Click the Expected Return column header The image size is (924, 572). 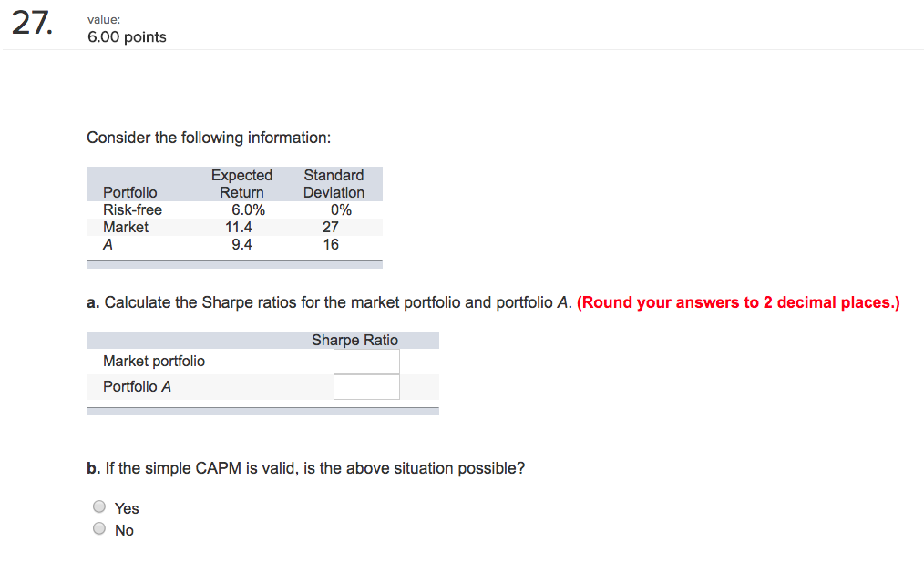[x=241, y=183]
